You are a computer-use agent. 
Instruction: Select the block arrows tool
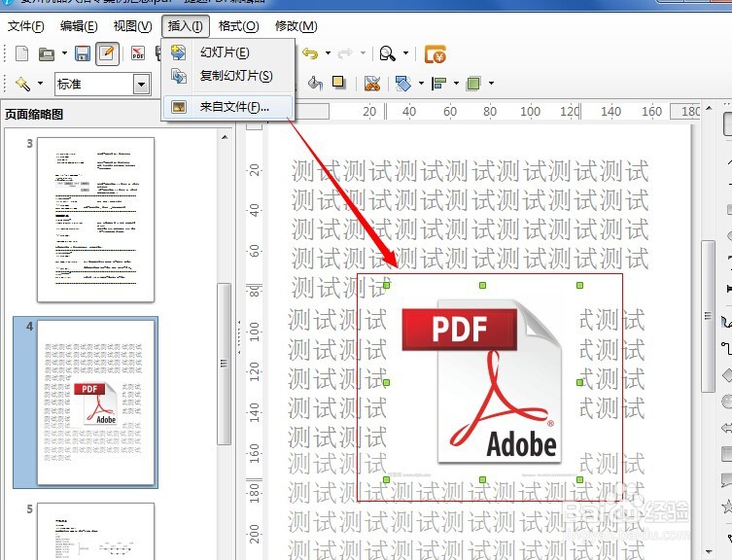tap(727, 428)
